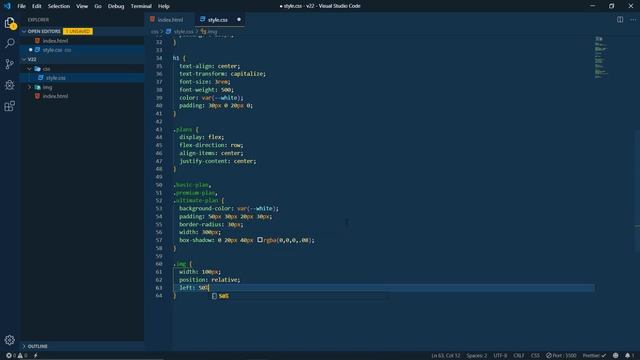The image size is (640, 360).
Task: Open the Debug view icon
Action: coord(10,85)
